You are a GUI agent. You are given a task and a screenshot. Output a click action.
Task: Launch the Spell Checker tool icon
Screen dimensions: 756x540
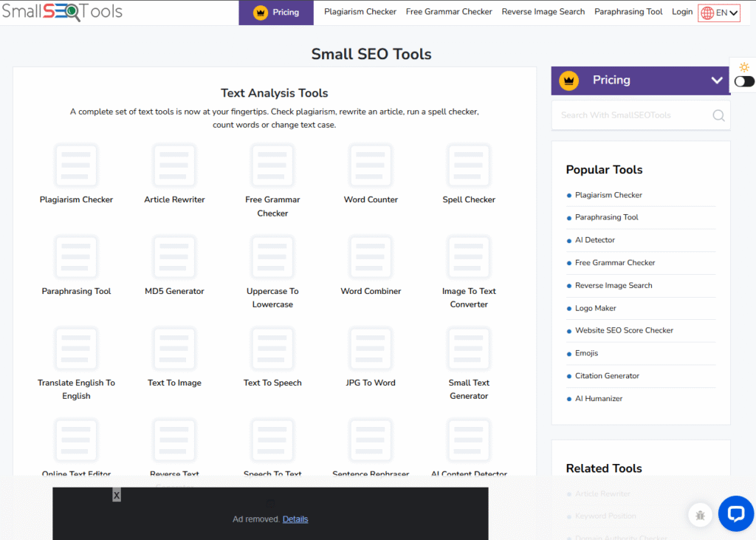pyautogui.click(x=469, y=165)
